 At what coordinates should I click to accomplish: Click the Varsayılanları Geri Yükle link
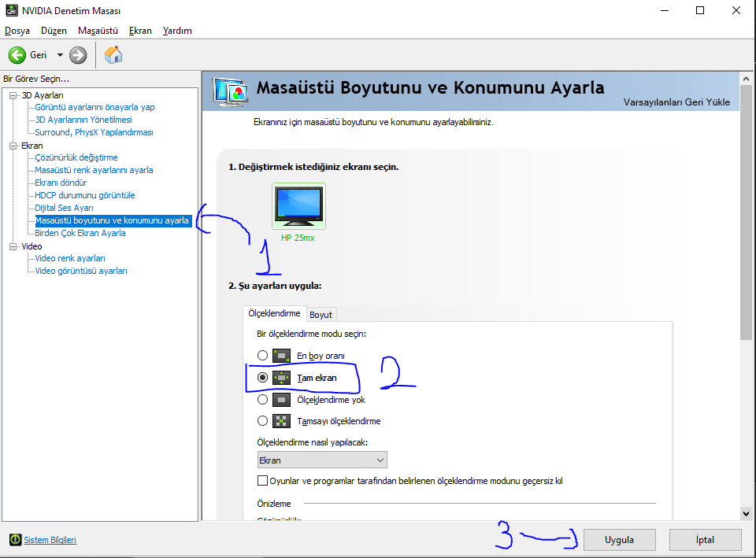(676, 102)
